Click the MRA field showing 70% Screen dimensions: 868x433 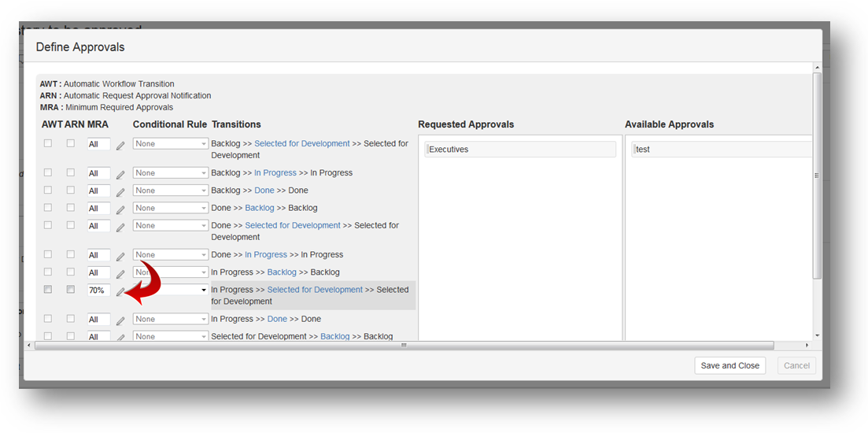[x=98, y=291]
